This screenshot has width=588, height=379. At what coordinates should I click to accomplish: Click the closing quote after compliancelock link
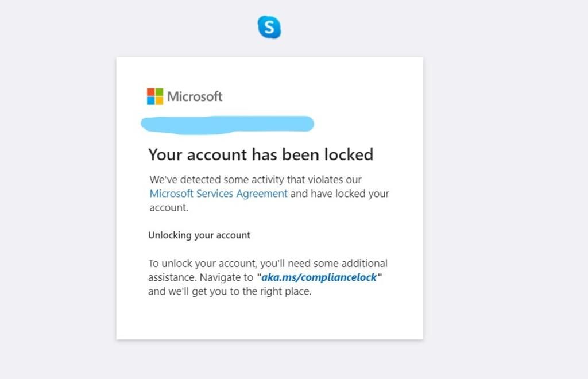[380, 276]
